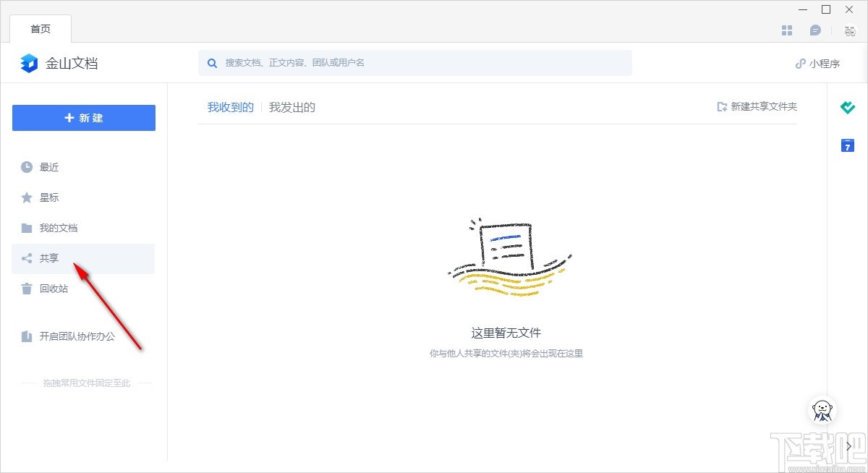Open the apps grid icon in title bar
Screen dimensions: 868x473
[786, 30]
